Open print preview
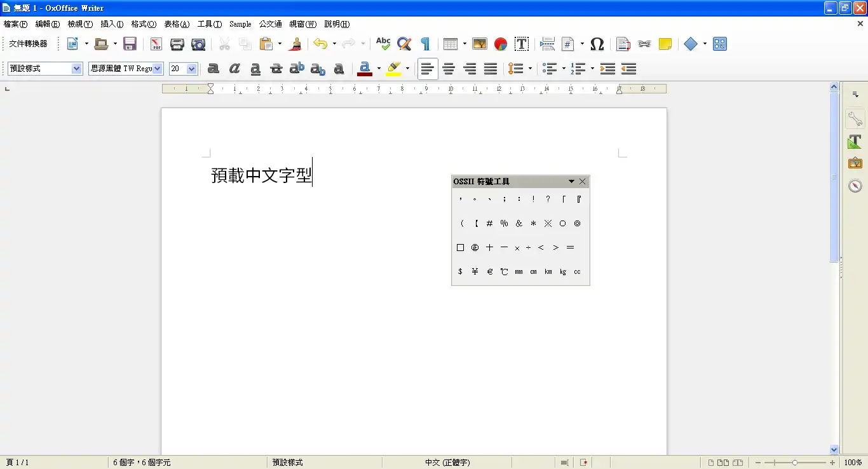 [198, 44]
